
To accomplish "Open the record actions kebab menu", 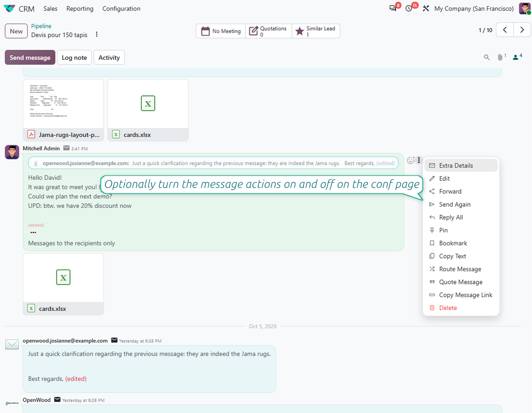I will point(97,34).
